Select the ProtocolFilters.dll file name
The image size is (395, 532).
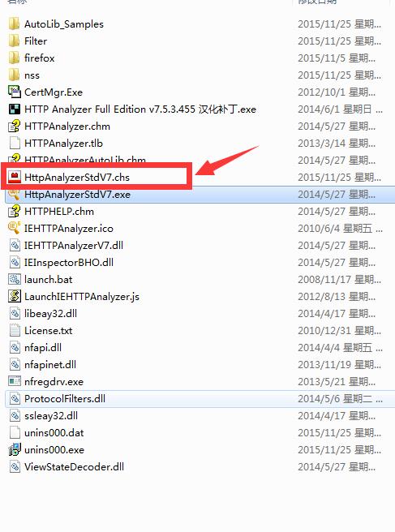[x=65, y=399]
